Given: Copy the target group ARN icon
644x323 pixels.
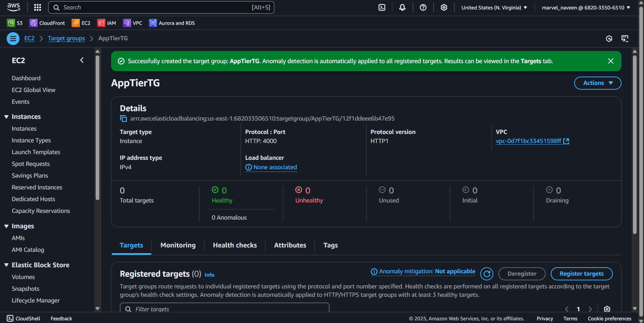Looking at the screenshot, I should (123, 119).
